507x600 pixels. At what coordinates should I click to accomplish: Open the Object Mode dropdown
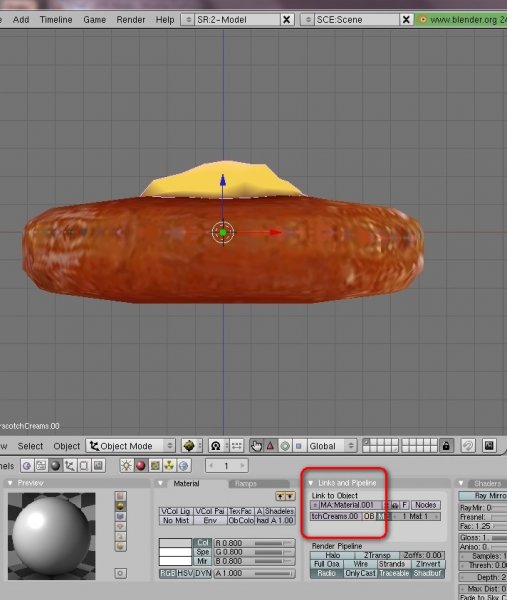(130, 446)
